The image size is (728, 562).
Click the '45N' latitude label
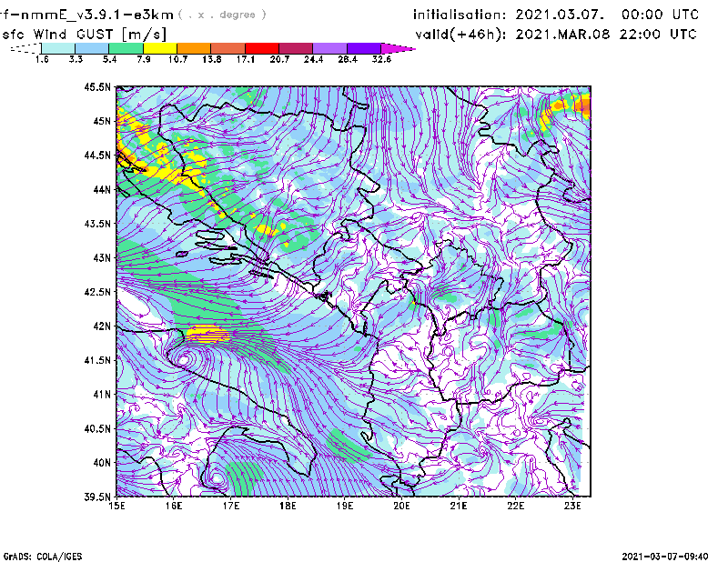click(102, 121)
